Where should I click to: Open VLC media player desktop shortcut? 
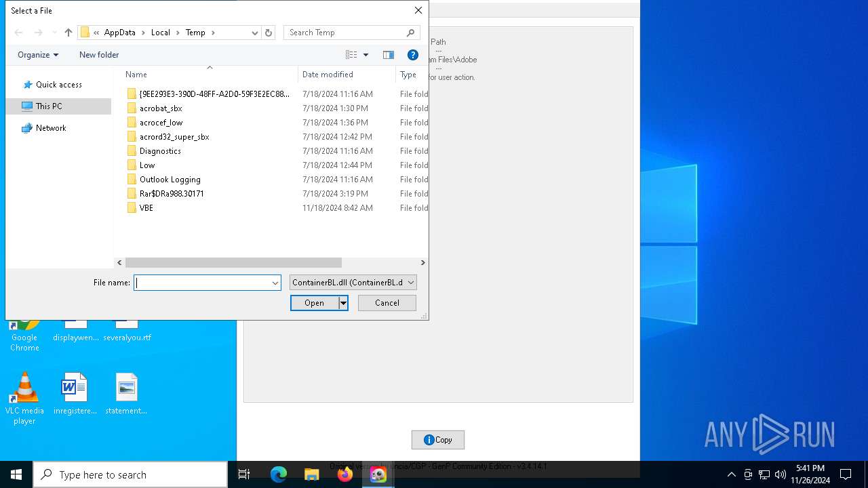click(x=24, y=399)
